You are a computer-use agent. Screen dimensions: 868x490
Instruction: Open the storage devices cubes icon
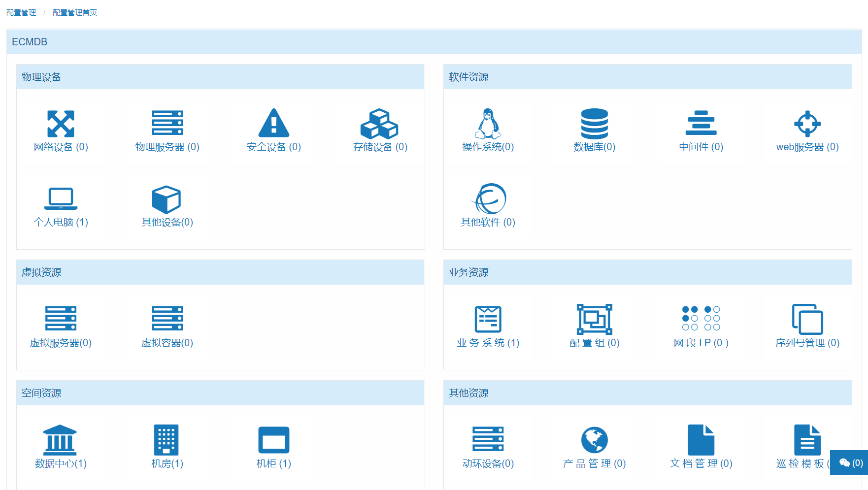(x=379, y=123)
